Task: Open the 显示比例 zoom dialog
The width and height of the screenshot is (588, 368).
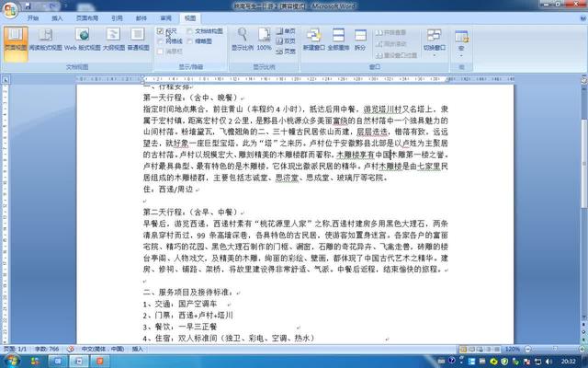Action: [243, 40]
